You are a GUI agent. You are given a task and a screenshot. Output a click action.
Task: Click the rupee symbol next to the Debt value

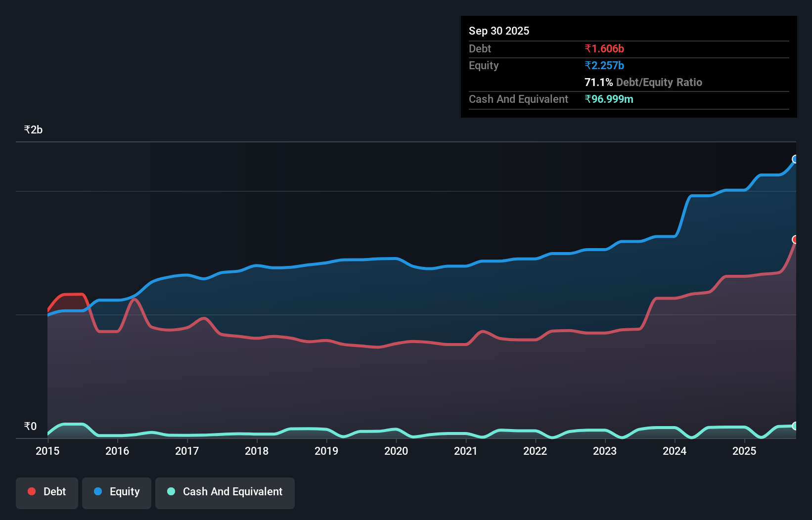click(x=588, y=48)
